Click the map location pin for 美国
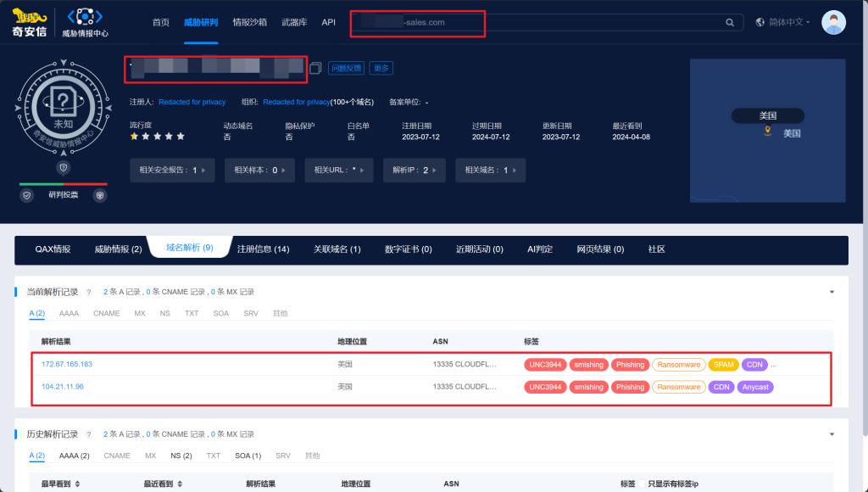This screenshot has height=492, width=868. [767, 131]
